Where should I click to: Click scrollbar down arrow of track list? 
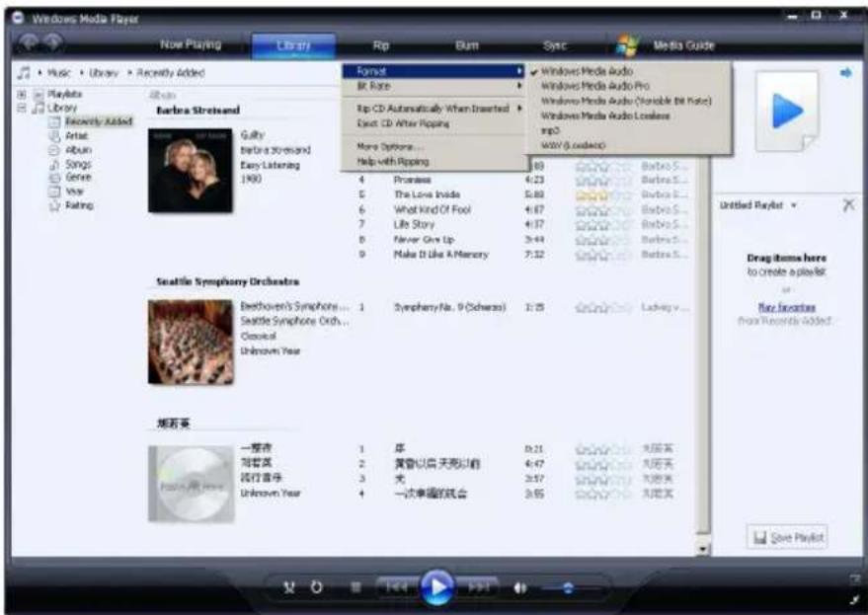[x=702, y=549]
